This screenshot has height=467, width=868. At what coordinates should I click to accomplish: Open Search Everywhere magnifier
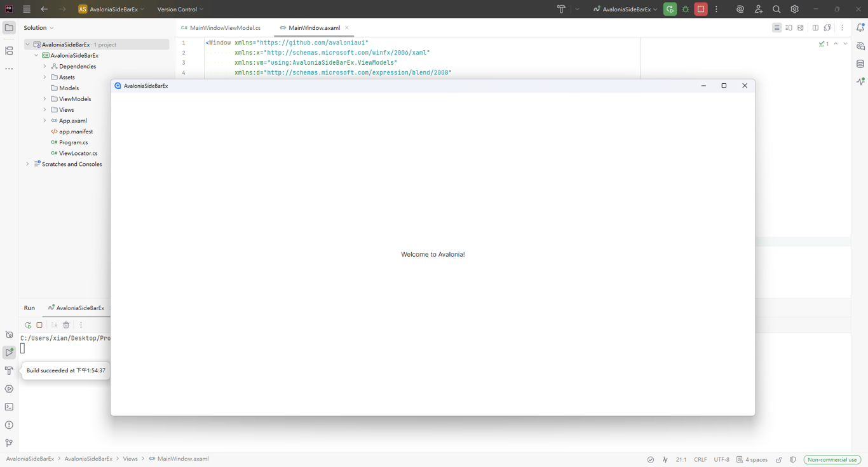[776, 10]
